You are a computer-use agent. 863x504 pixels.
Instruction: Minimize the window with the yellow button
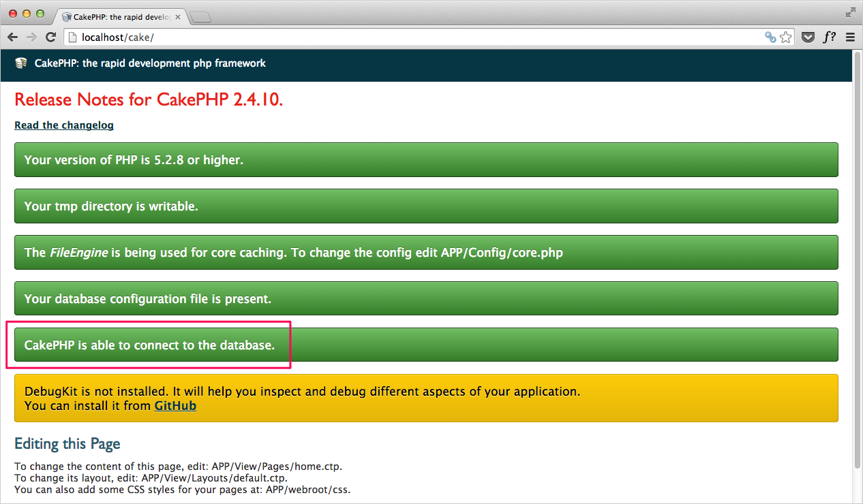pos(27,14)
